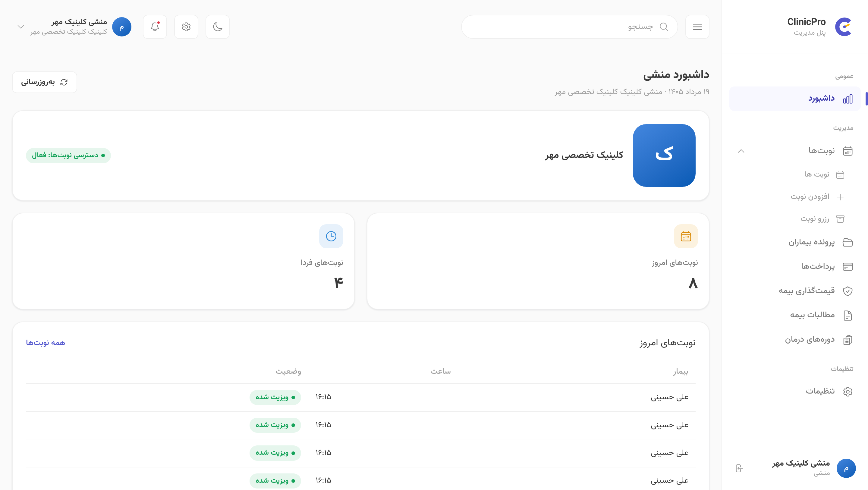
Task: Open مطالبات بیمه menu item
Action: [795, 316]
